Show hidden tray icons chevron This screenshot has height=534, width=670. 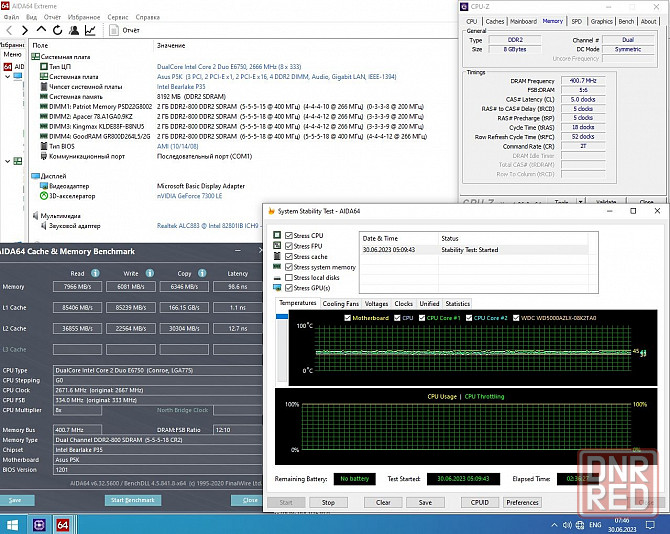[554, 525]
